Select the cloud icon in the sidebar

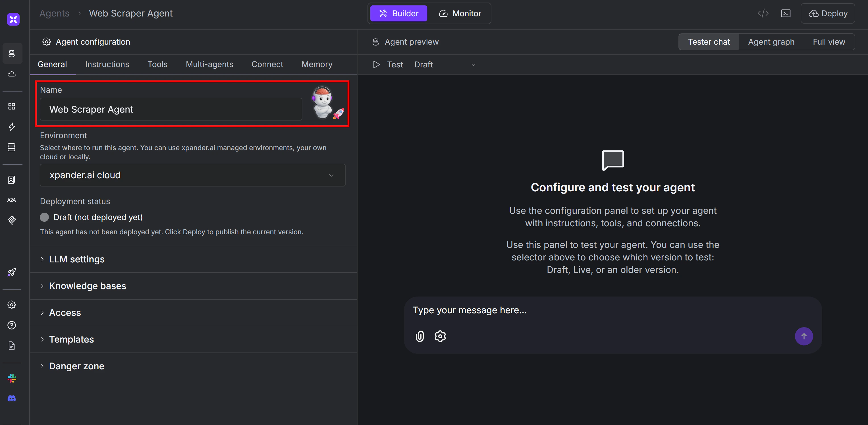click(x=12, y=74)
